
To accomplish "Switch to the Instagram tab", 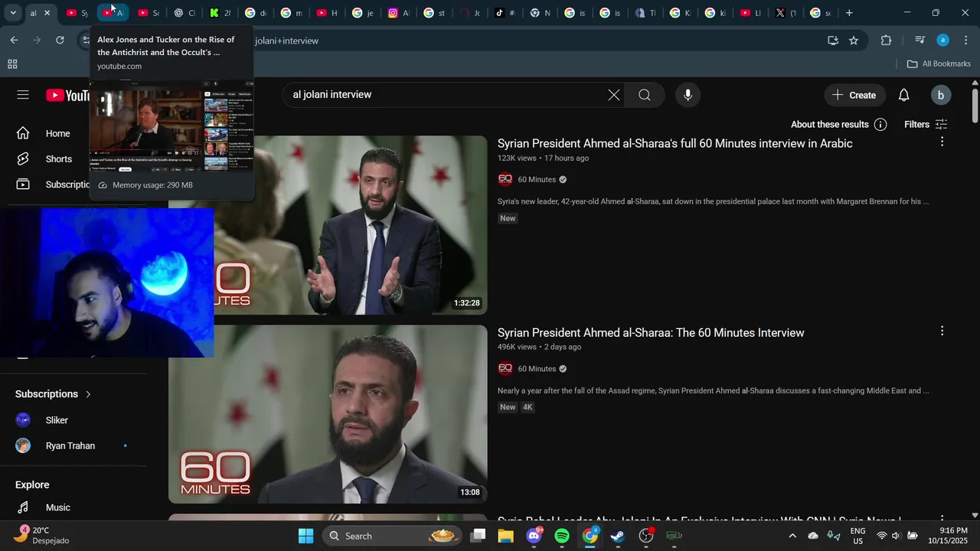I will pos(398,13).
